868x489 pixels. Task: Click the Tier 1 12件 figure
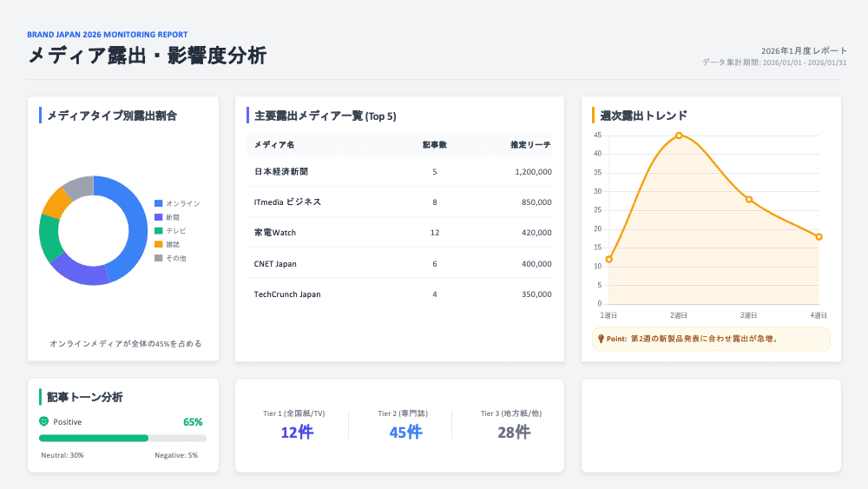tap(296, 433)
